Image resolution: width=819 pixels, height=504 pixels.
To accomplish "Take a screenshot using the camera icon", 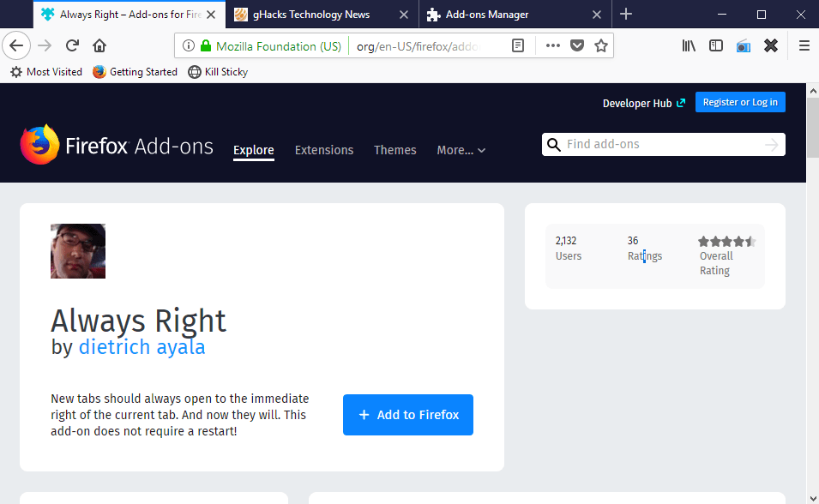I will coord(743,45).
